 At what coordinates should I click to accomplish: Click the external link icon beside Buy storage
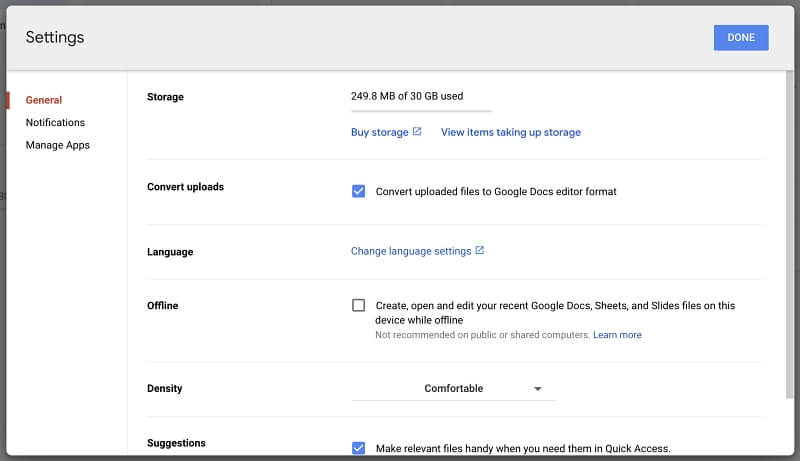tap(417, 132)
